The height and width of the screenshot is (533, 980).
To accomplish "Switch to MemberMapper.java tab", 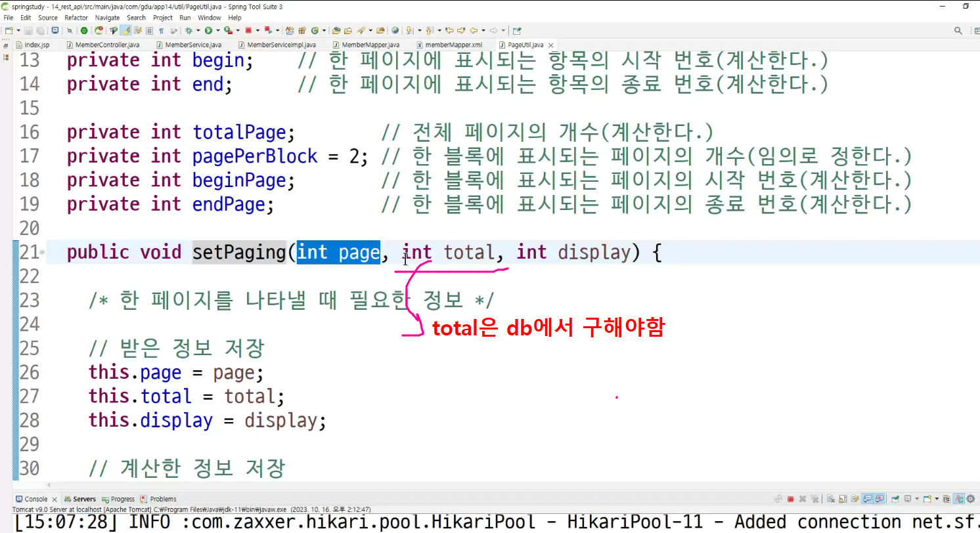I will click(365, 45).
